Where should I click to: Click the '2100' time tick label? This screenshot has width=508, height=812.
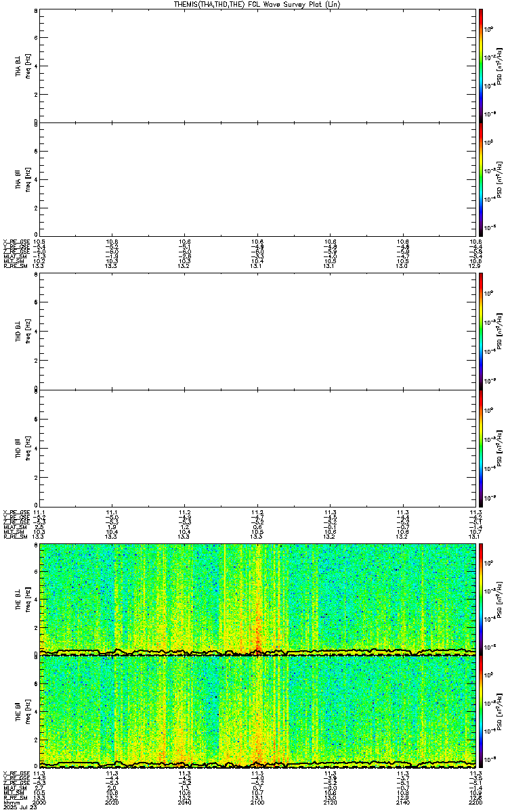coord(257,804)
